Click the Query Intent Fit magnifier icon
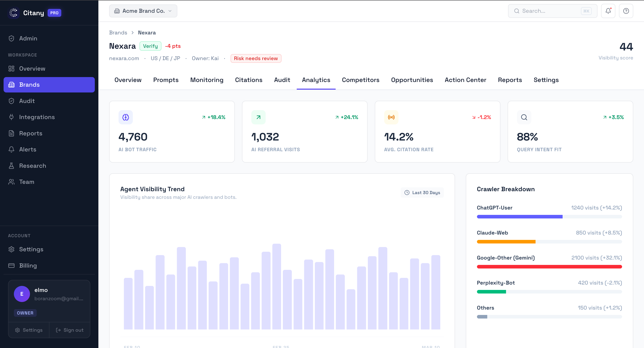Viewport: 644px width, 348px height. pyautogui.click(x=524, y=117)
